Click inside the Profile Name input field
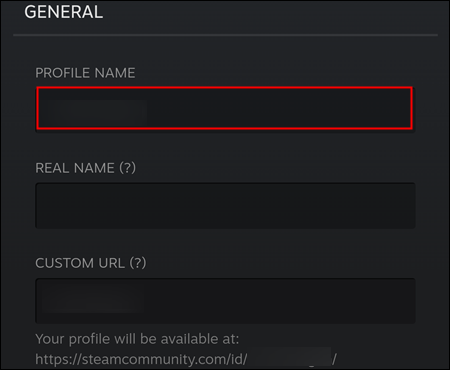 225,108
